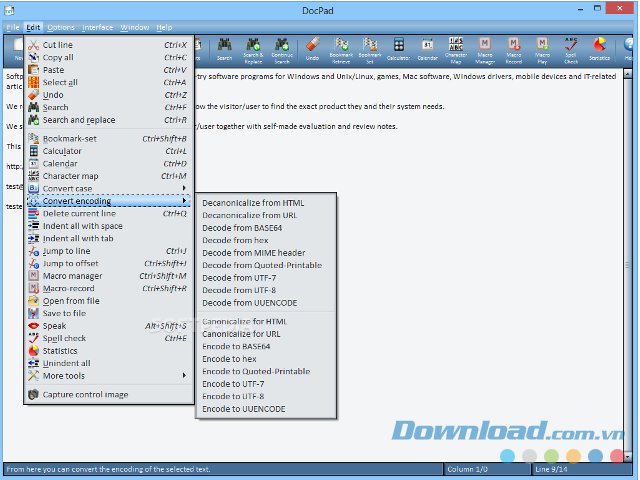Open Character Map from the toolbar
Image resolution: width=640 pixels, height=480 pixels.
455,48
